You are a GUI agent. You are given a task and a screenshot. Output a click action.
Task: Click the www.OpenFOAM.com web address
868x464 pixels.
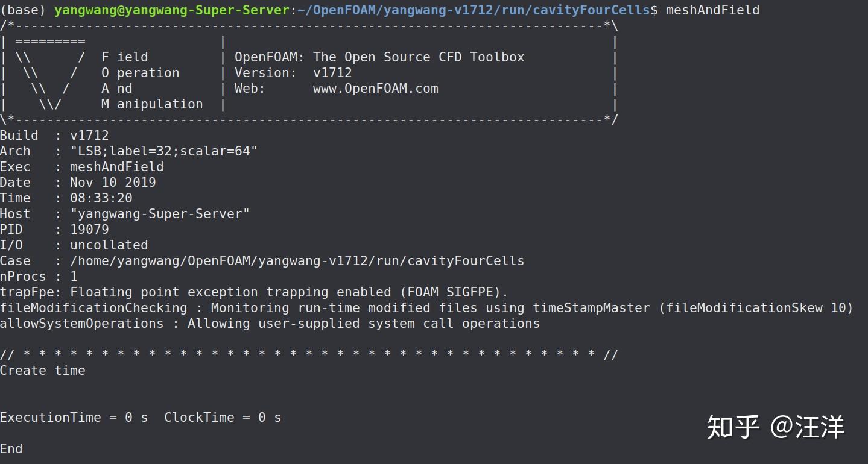pyautogui.click(x=375, y=89)
